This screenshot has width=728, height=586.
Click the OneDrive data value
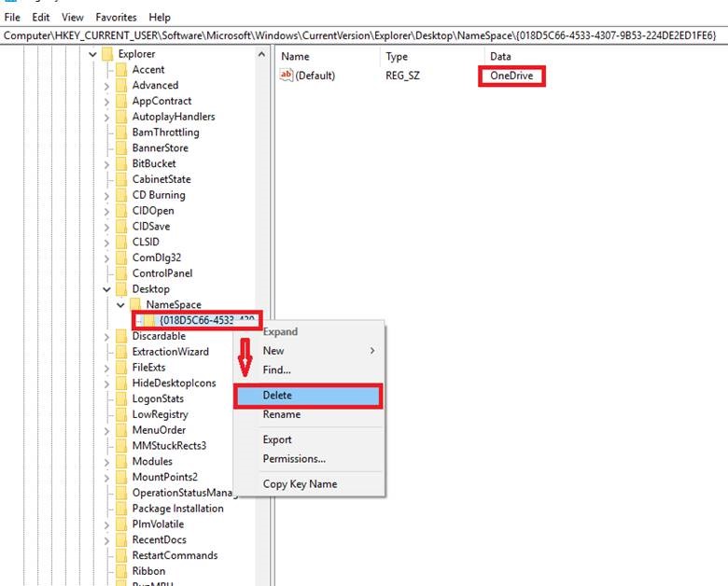coord(511,76)
